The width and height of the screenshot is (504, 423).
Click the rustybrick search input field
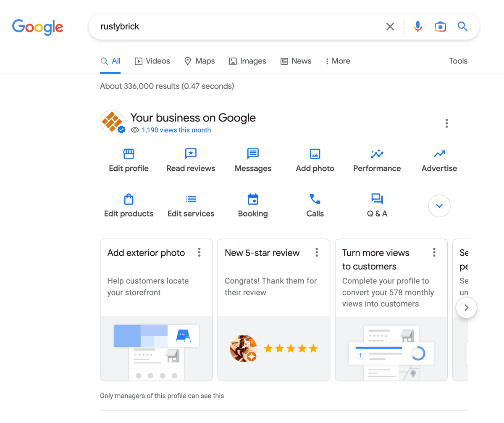239,27
